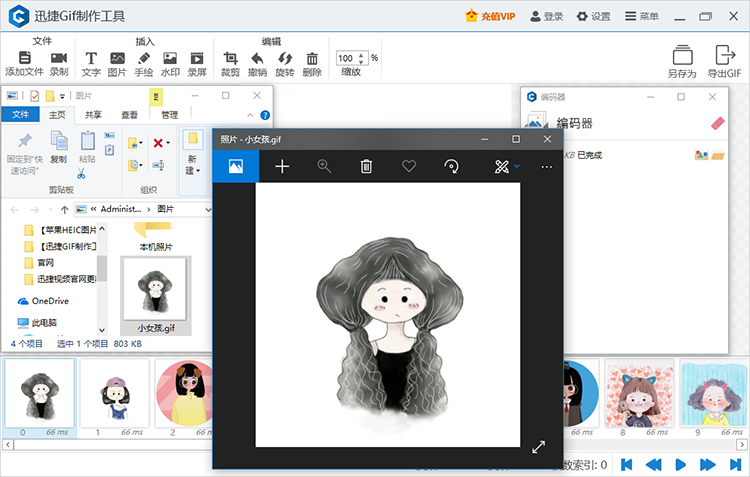Screen dimensions: 750x477
Task: Select the 手绘 freehand drawing tool
Action: [x=143, y=58]
